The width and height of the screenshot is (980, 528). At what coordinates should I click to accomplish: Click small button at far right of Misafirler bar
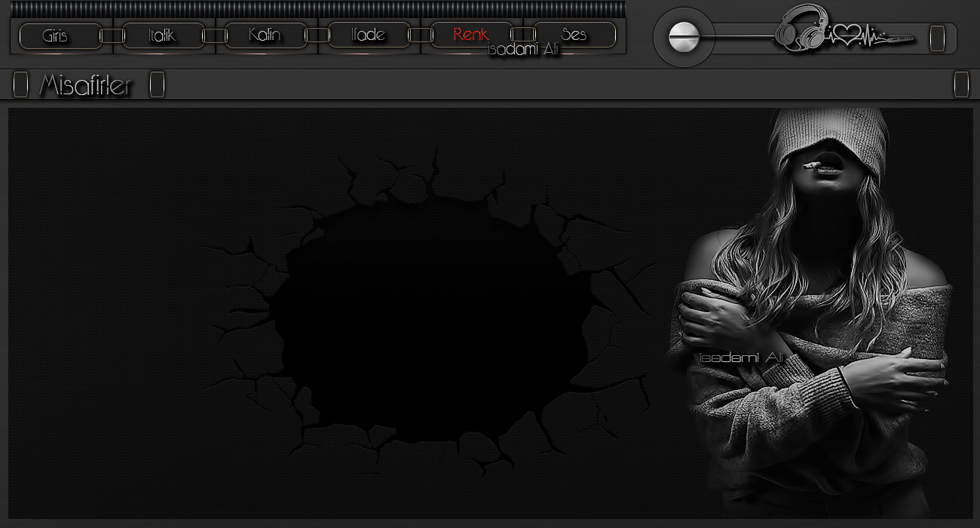pyautogui.click(x=961, y=85)
